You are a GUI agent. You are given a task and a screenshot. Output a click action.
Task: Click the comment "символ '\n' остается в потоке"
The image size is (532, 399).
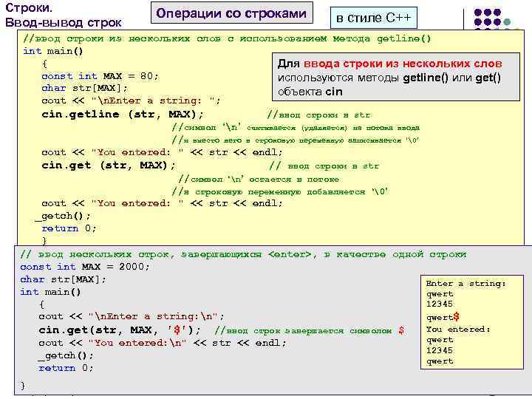click(259, 179)
